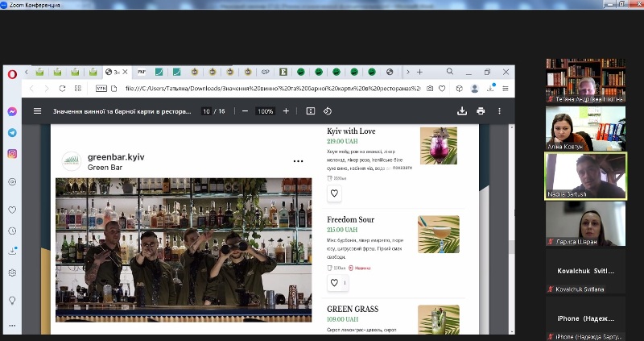Open Telegram in the Opera sidebar
This screenshot has width=644, height=341.
pos(12,132)
